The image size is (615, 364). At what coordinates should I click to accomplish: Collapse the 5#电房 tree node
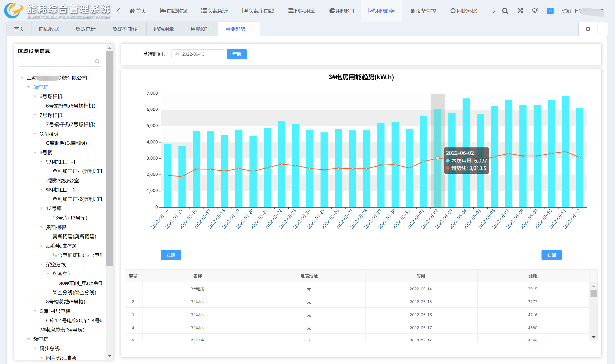(29, 339)
